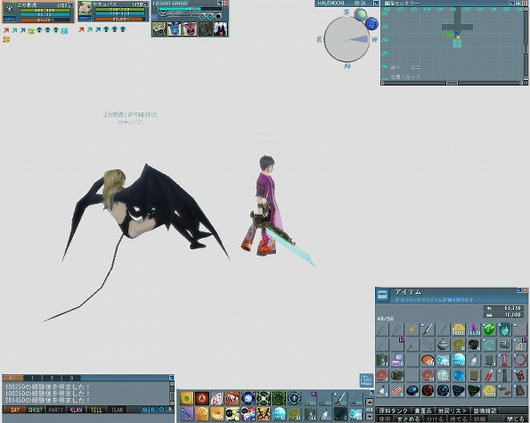The image size is (530, 423).
Task: Select the pink doll item
Action: click(x=505, y=360)
